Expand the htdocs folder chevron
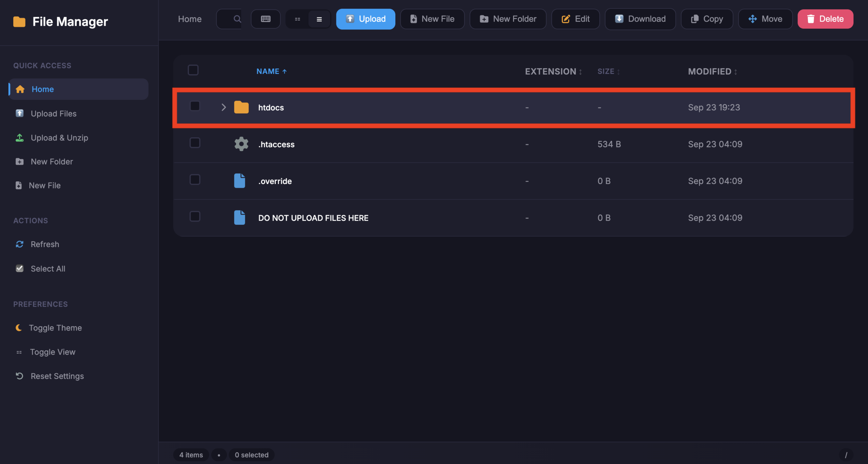Viewport: 868px width, 464px height. pos(223,107)
